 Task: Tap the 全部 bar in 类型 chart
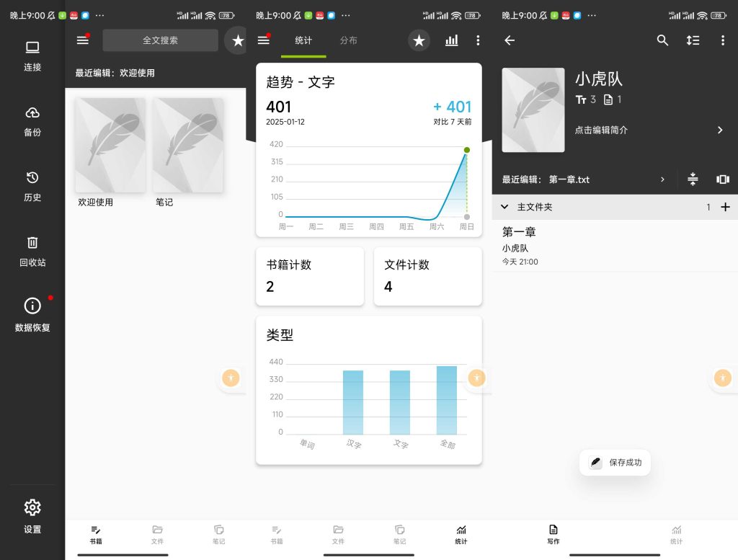(447, 400)
